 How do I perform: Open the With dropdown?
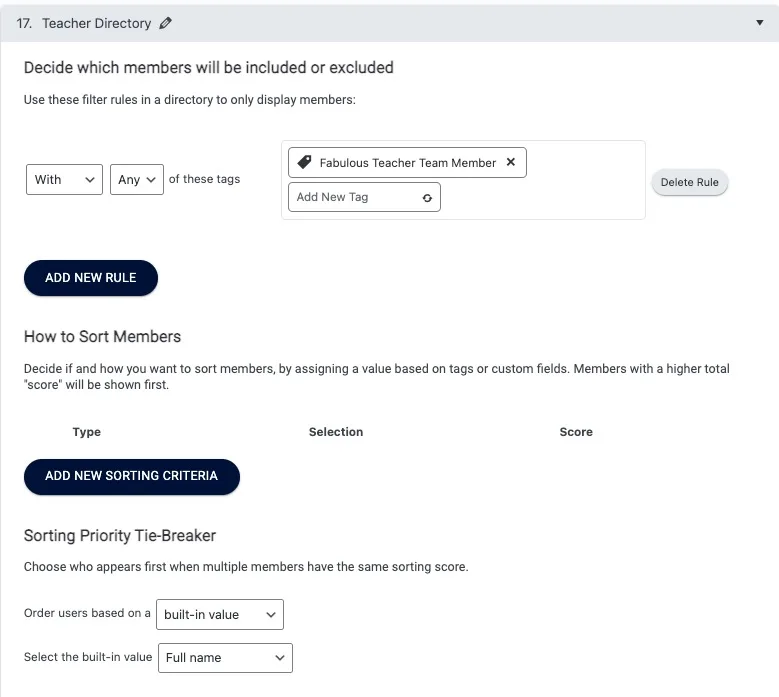pyautogui.click(x=64, y=179)
